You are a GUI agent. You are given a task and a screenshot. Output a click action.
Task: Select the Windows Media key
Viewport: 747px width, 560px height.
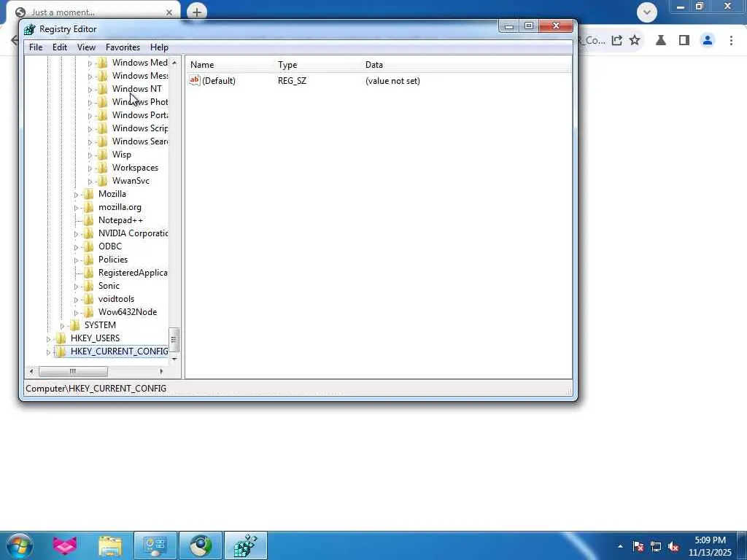click(x=139, y=63)
